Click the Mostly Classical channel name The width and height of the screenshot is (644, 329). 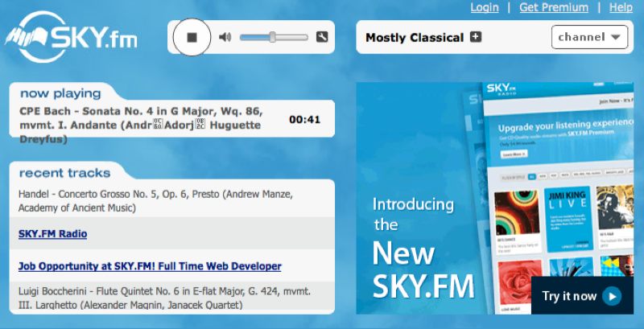415,37
